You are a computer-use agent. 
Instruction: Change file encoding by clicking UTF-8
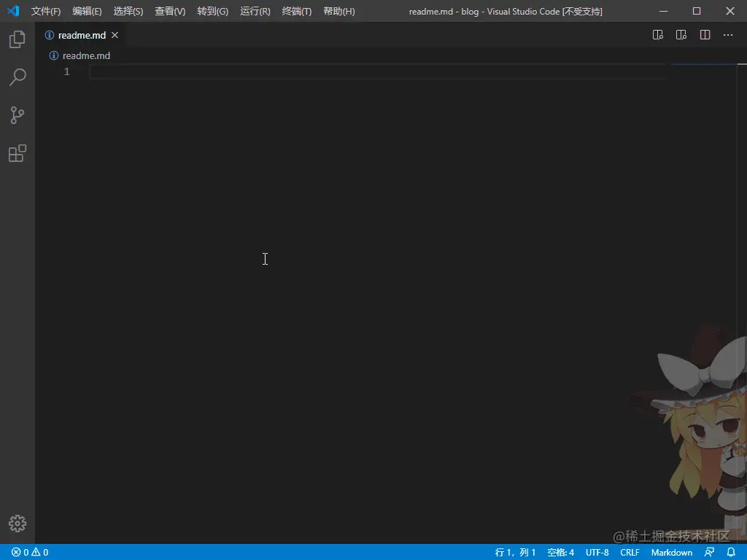click(x=597, y=552)
